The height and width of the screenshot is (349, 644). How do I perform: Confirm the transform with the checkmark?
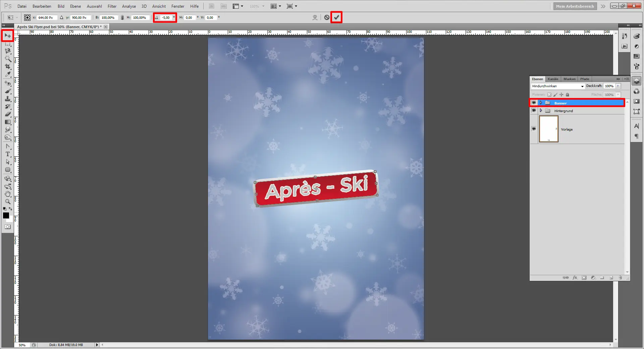[336, 17]
